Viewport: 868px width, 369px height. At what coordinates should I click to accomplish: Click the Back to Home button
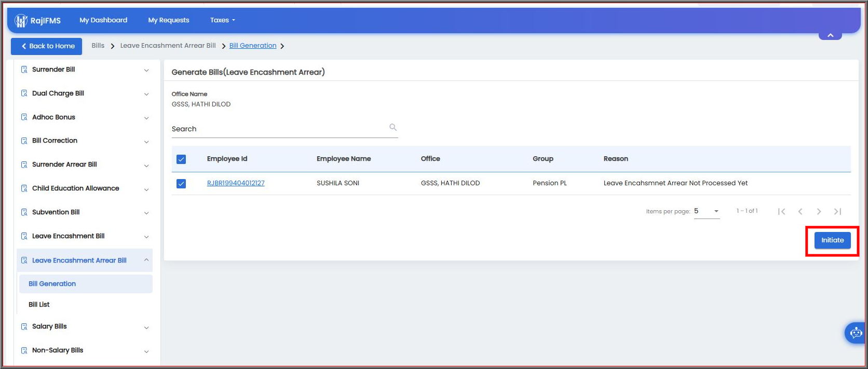47,46
